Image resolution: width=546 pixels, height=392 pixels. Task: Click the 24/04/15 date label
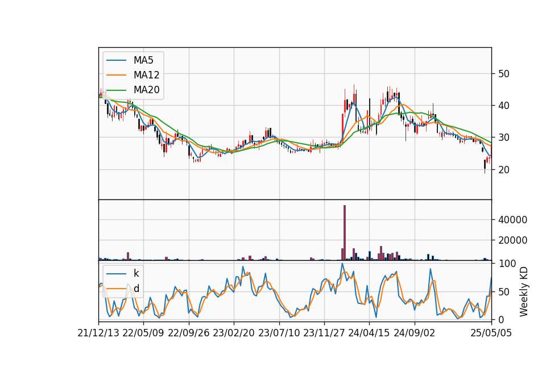coord(369,333)
